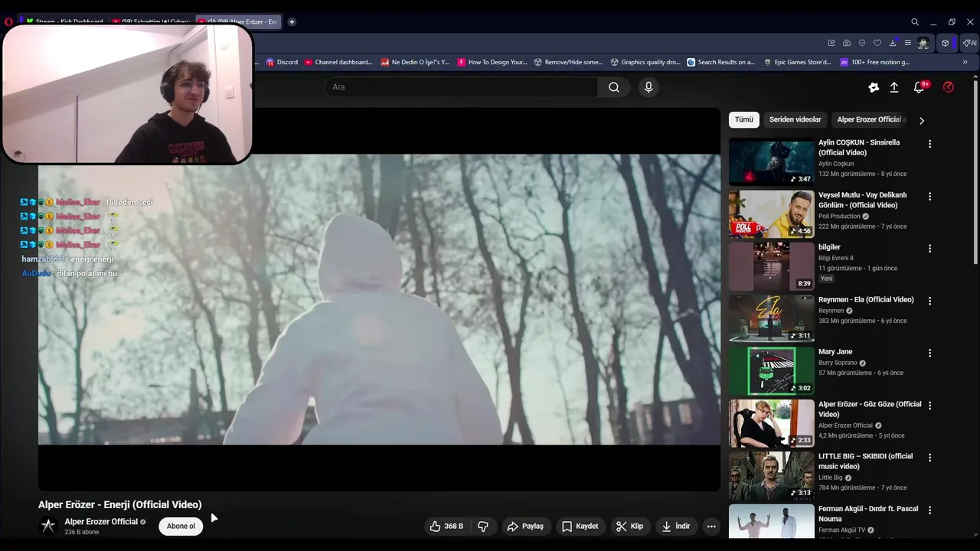Click the upload arrow icon in YouTube header

pyautogui.click(x=893, y=87)
